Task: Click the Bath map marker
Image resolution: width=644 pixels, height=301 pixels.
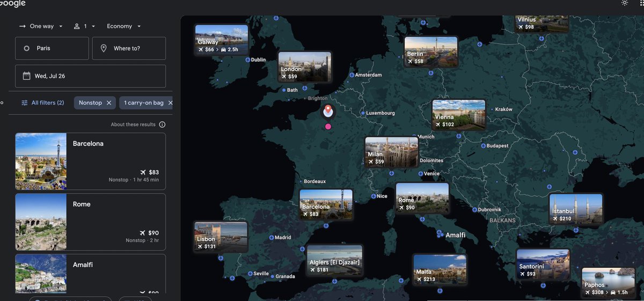Action: [x=284, y=90]
